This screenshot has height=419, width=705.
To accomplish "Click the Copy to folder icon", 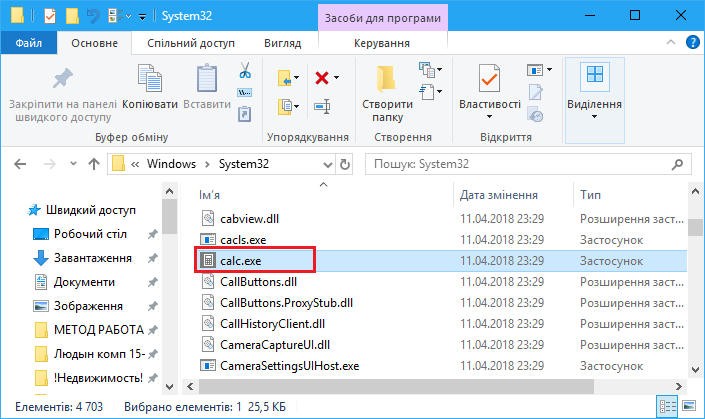I will (285, 107).
